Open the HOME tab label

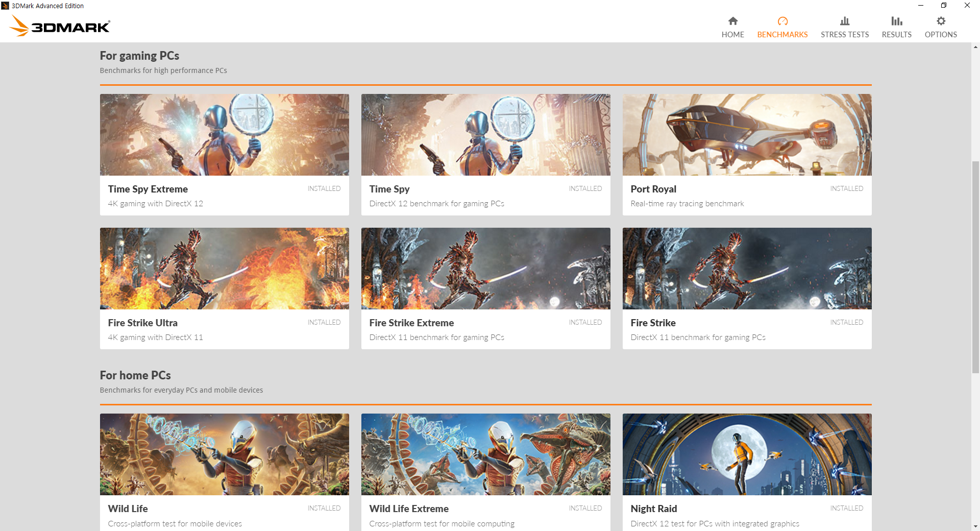tap(732, 35)
